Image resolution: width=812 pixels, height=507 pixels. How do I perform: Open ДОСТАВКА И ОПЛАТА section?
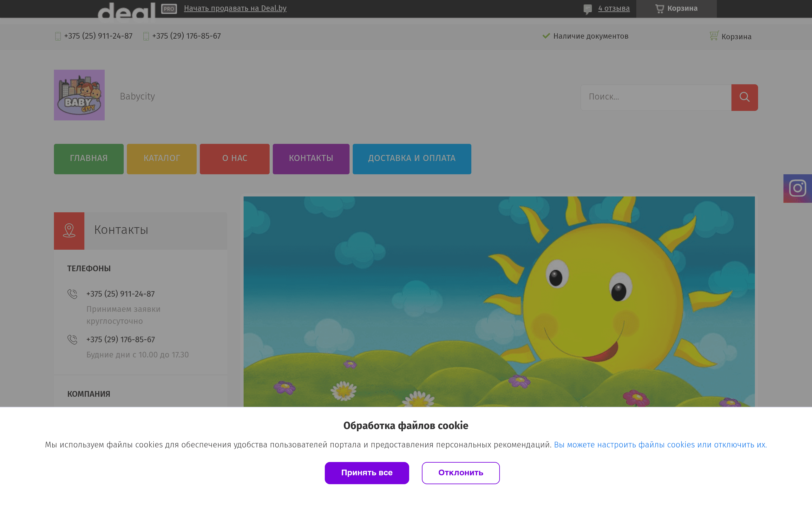pyautogui.click(x=412, y=159)
